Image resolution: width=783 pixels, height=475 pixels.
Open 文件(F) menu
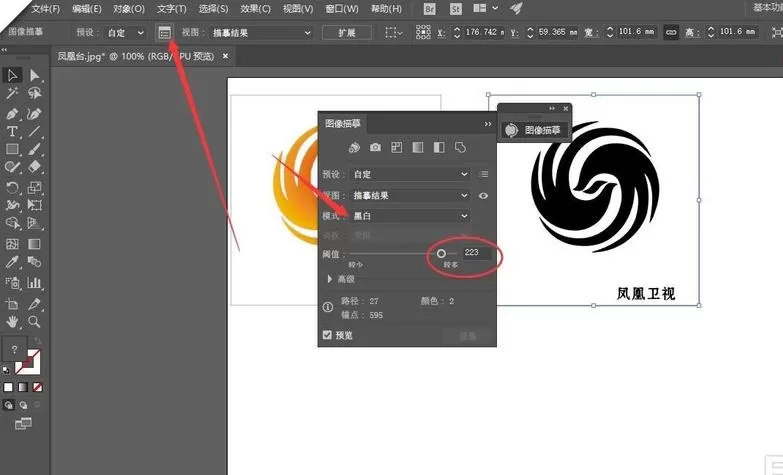tap(45, 9)
